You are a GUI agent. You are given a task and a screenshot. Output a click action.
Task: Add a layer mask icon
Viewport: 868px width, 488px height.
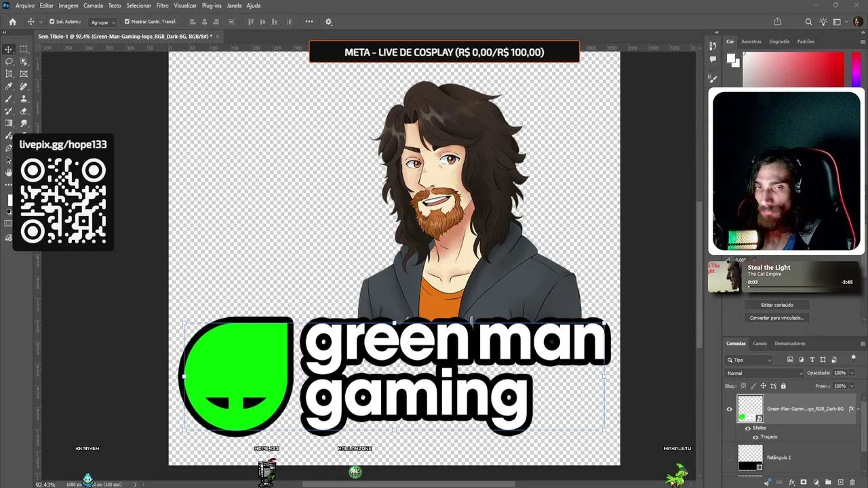click(x=804, y=483)
